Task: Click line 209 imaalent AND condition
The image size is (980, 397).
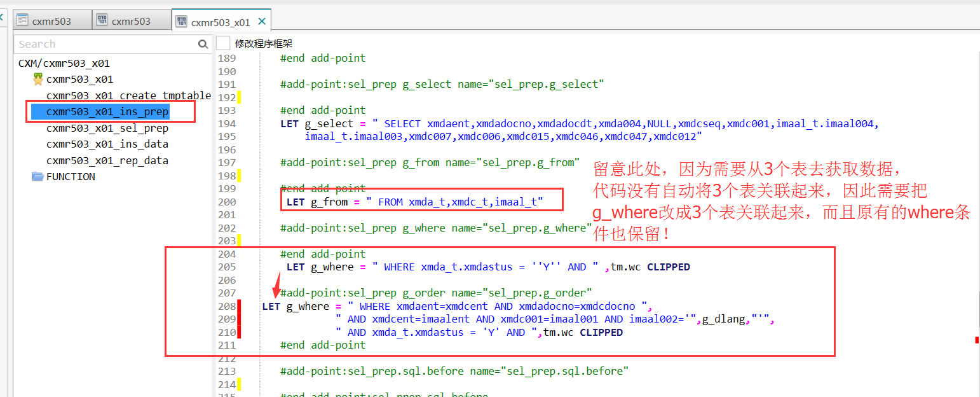Action: coord(555,319)
